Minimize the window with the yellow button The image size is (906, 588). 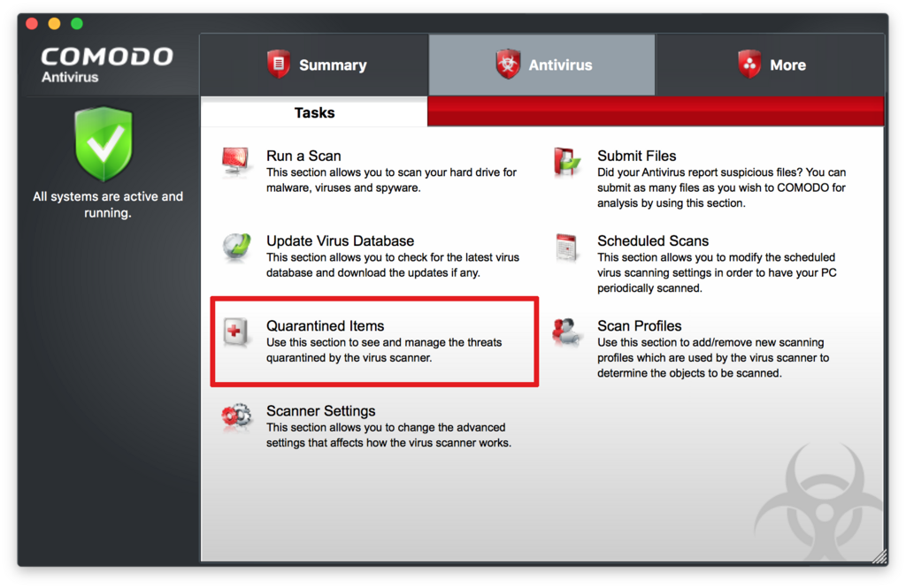[54, 23]
